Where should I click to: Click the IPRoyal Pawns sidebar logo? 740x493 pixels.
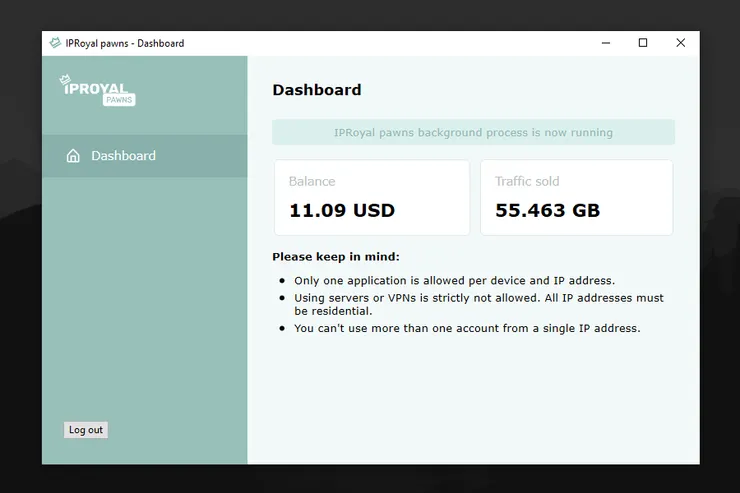pos(97,89)
